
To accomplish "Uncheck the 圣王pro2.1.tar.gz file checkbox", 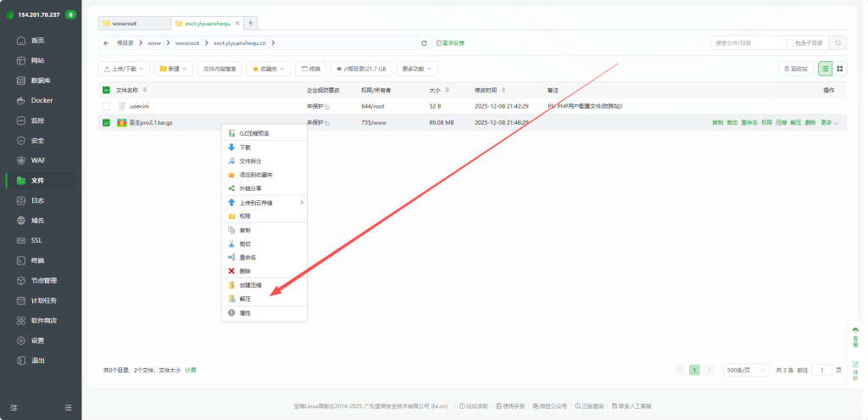I will (106, 123).
